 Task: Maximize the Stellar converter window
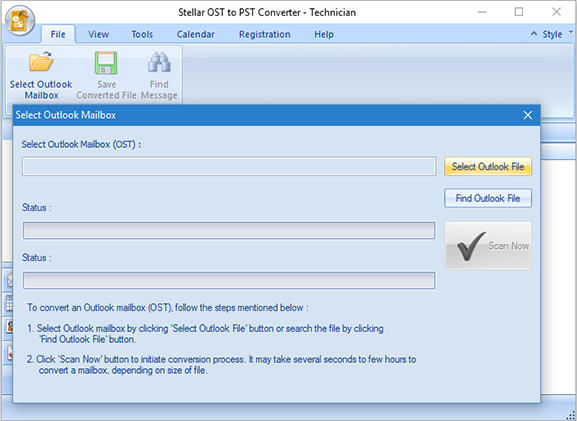click(x=519, y=12)
